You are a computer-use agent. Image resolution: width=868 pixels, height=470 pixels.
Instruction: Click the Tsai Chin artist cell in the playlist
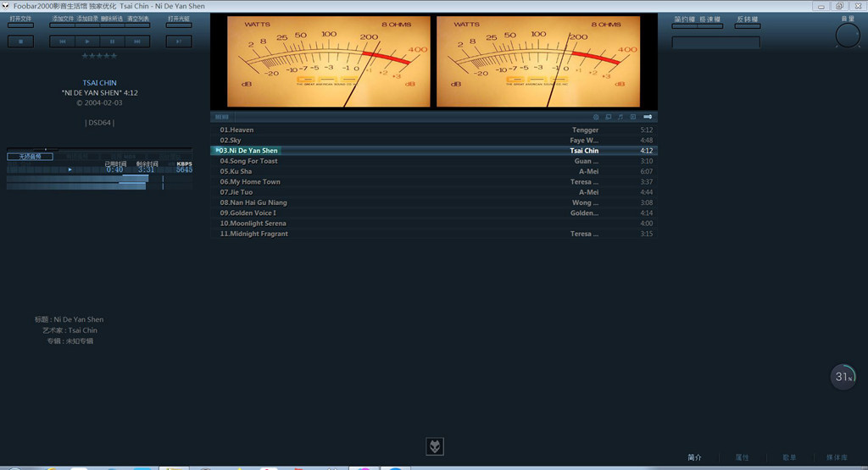(584, 151)
